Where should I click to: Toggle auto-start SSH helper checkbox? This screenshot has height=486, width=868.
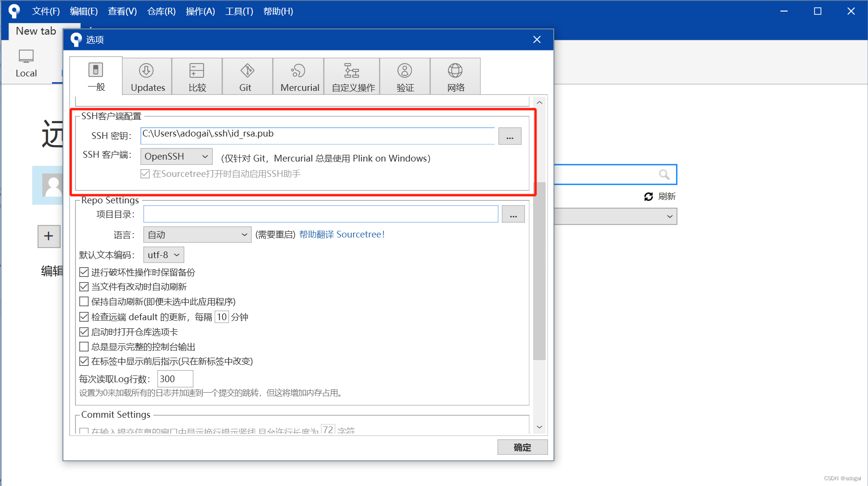[145, 174]
